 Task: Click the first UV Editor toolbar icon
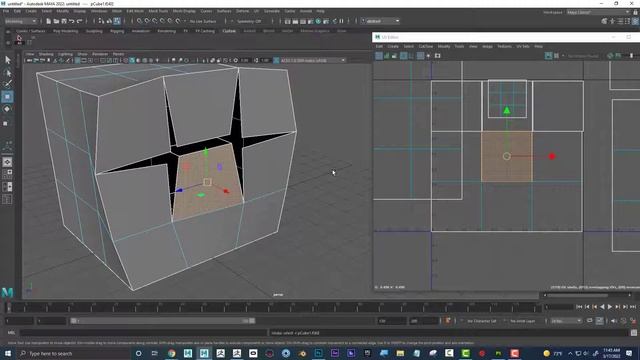click(379, 56)
